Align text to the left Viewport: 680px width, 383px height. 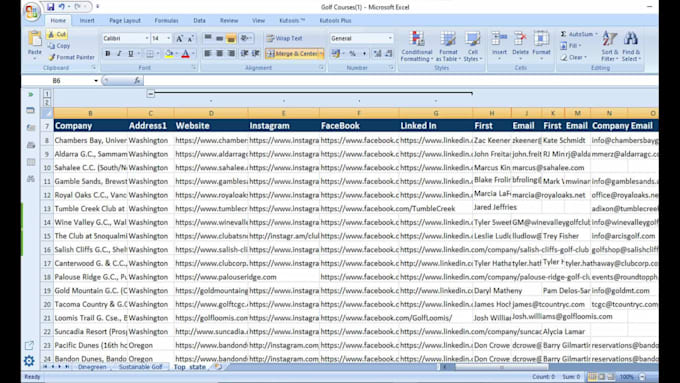[208, 53]
